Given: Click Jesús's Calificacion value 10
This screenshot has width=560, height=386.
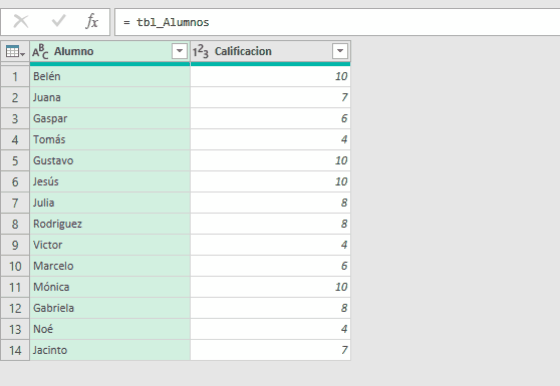Looking at the screenshot, I should coord(270,181).
